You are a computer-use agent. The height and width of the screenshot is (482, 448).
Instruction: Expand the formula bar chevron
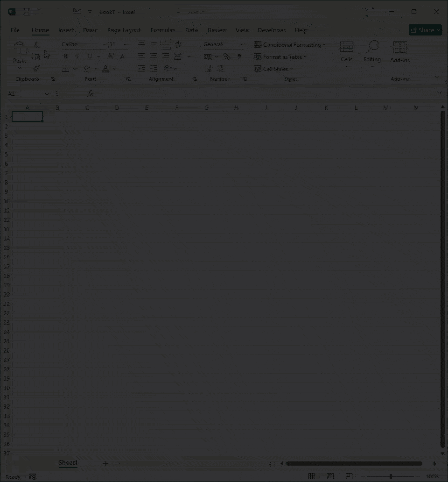440,93
